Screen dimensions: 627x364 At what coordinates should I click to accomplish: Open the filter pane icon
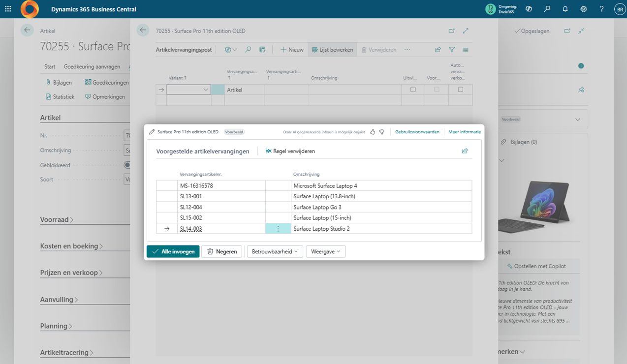pyautogui.click(x=452, y=50)
